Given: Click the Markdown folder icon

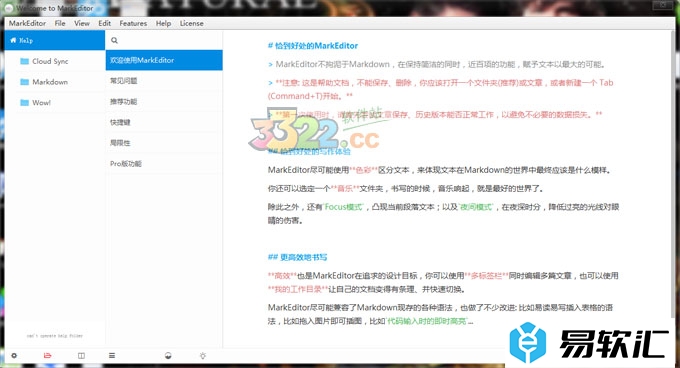Looking at the screenshot, I should tap(24, 82).
